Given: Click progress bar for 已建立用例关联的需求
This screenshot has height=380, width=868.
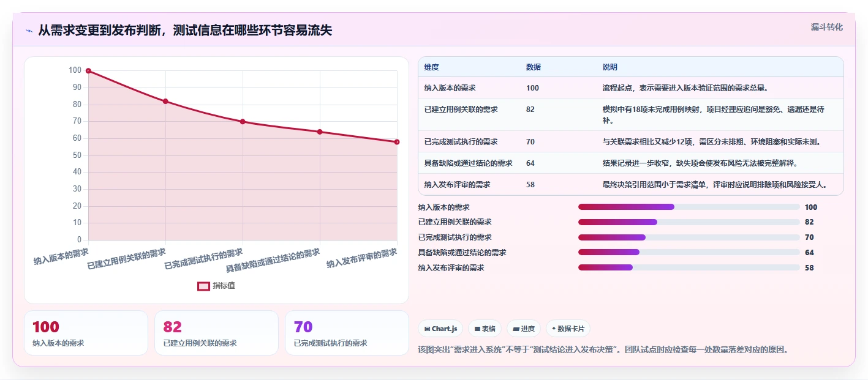Looking at the screenshot, I should pyautogui.click(x=689, y=222).
